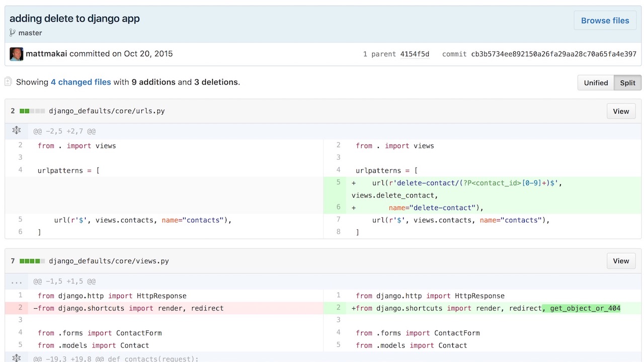Expand lines above the contacts(request) hunk
This screenshot has width=644, height=362.
pos(17,357)
